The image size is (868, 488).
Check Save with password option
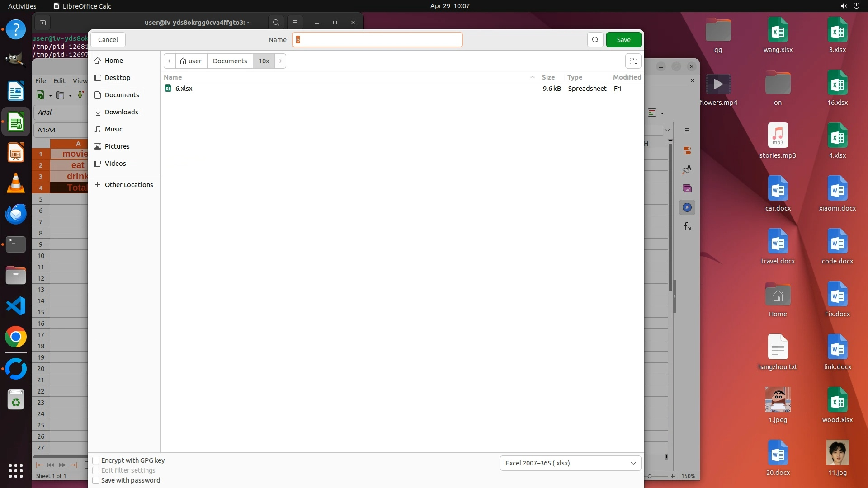click(x=96, y=480)
